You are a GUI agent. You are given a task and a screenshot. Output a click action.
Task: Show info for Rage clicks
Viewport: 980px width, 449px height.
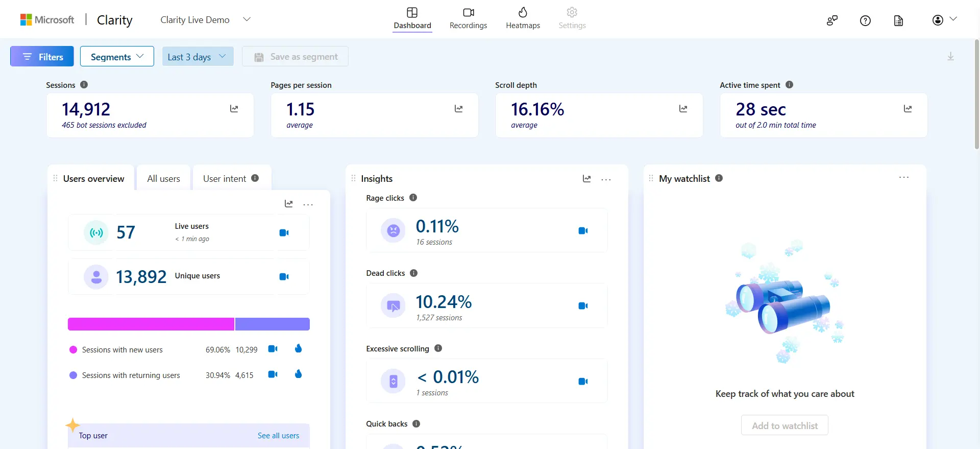(x=413, y=198)
